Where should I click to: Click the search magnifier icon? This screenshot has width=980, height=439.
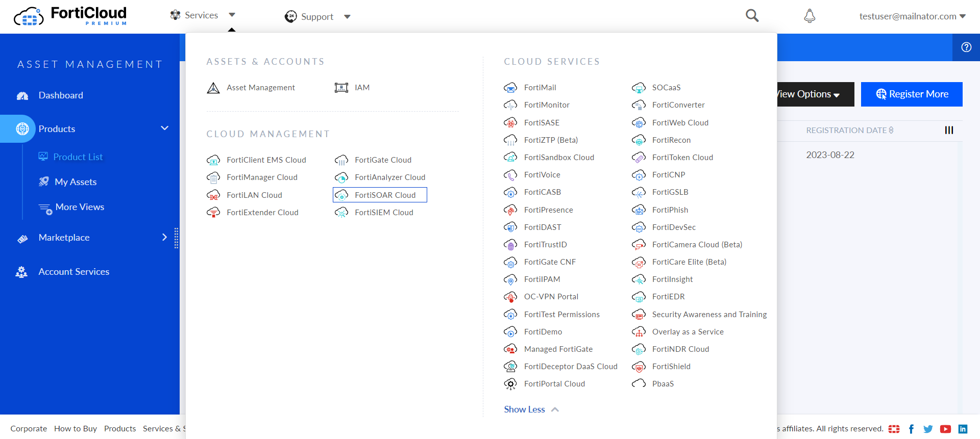click(x=752, y=16)
